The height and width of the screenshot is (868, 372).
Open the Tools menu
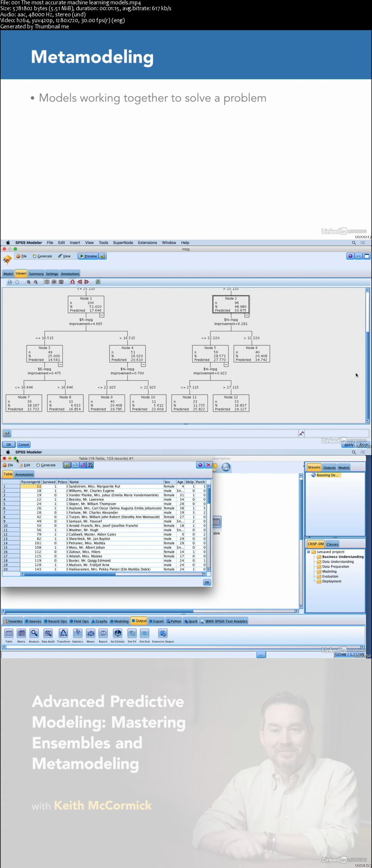(x=104, y=243)
